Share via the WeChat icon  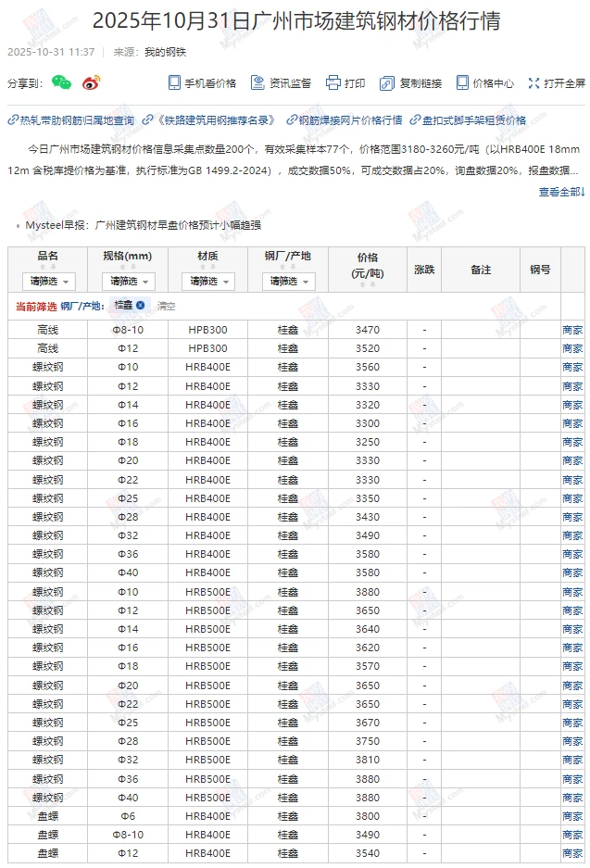[61, 82]
